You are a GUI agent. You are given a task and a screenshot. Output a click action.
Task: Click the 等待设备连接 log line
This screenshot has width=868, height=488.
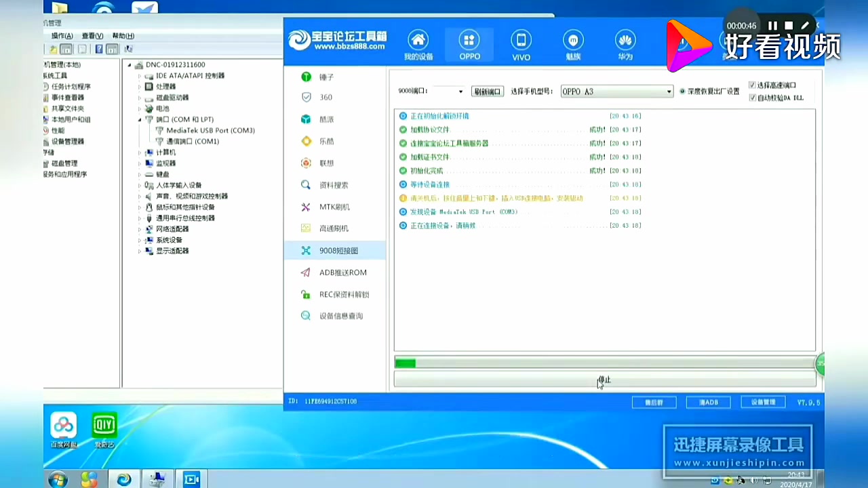pyautogui.click(x=520, y=184)
